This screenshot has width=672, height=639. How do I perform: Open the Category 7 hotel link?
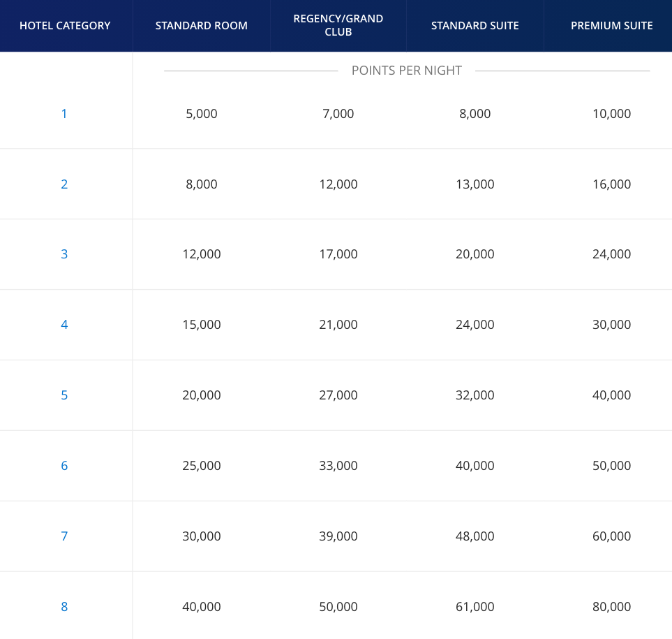pos(64,536)
